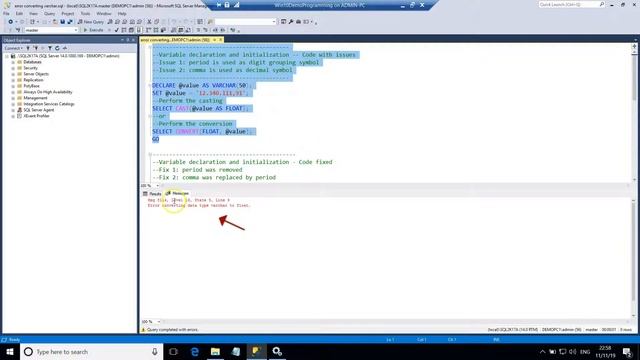Open File Explorer from the taskbar
The height and width of the screenshot is (360, 640).
pyautogui.click(x=215, y=351)
